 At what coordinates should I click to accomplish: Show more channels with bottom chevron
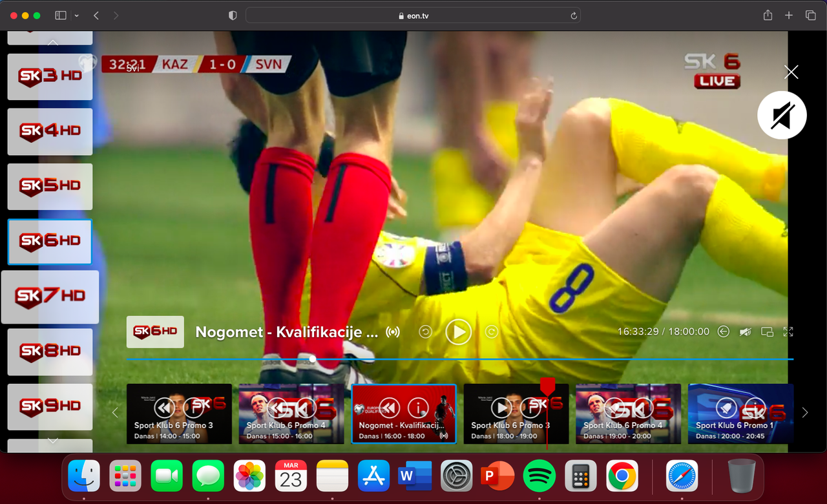coord(53,440)
